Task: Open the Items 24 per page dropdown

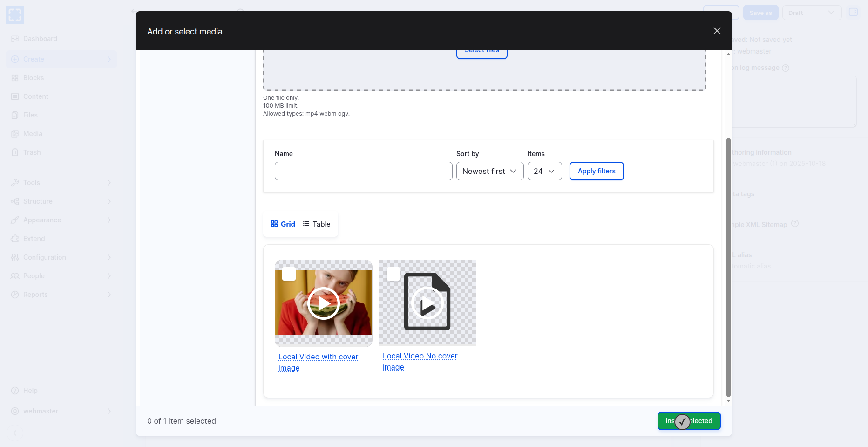Action: 545,171
